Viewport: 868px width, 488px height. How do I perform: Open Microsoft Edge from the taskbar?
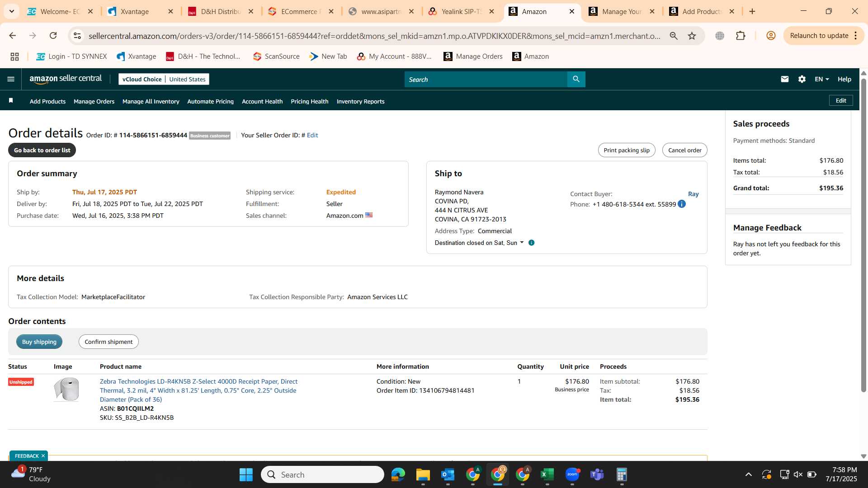(x=398, y=474)
